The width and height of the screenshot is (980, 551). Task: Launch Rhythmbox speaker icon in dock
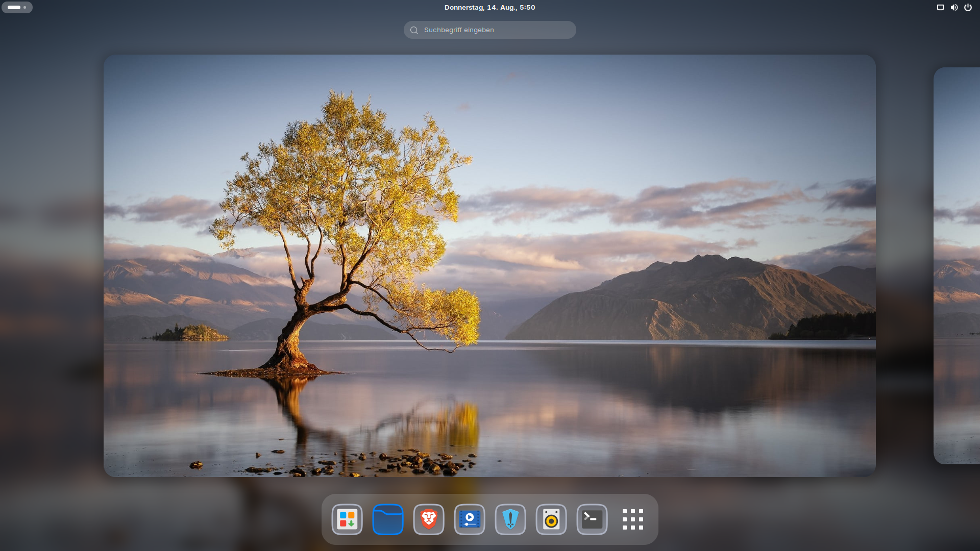point(551,519)
